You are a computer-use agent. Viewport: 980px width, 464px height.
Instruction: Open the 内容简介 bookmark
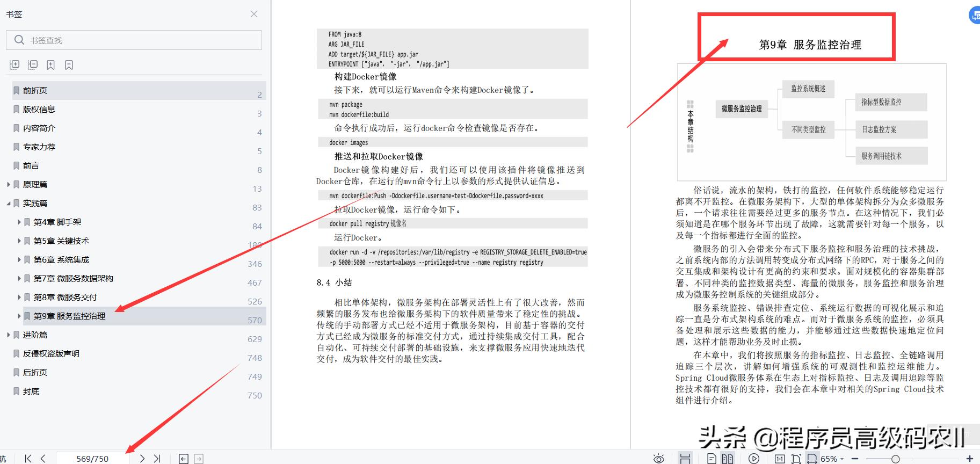(x=39, y=128)
